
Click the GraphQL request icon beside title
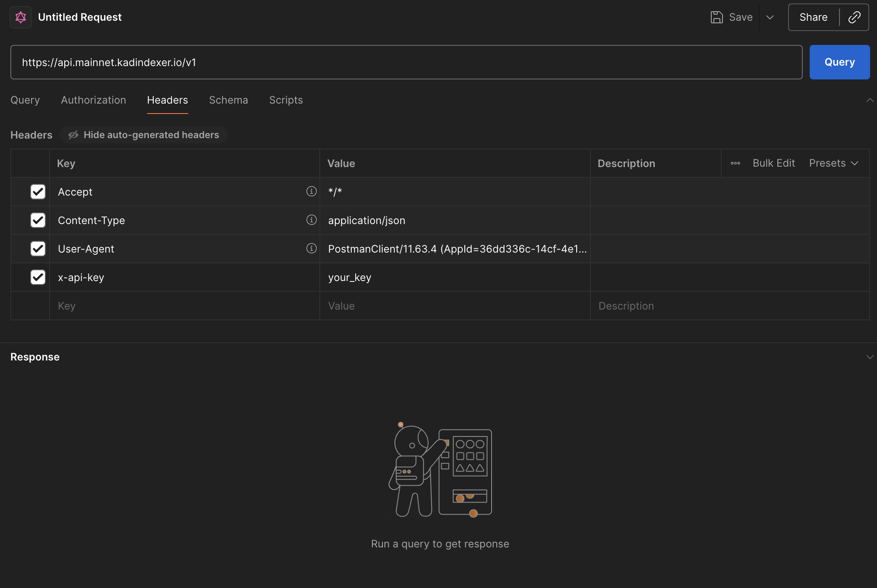coord(21,17)
